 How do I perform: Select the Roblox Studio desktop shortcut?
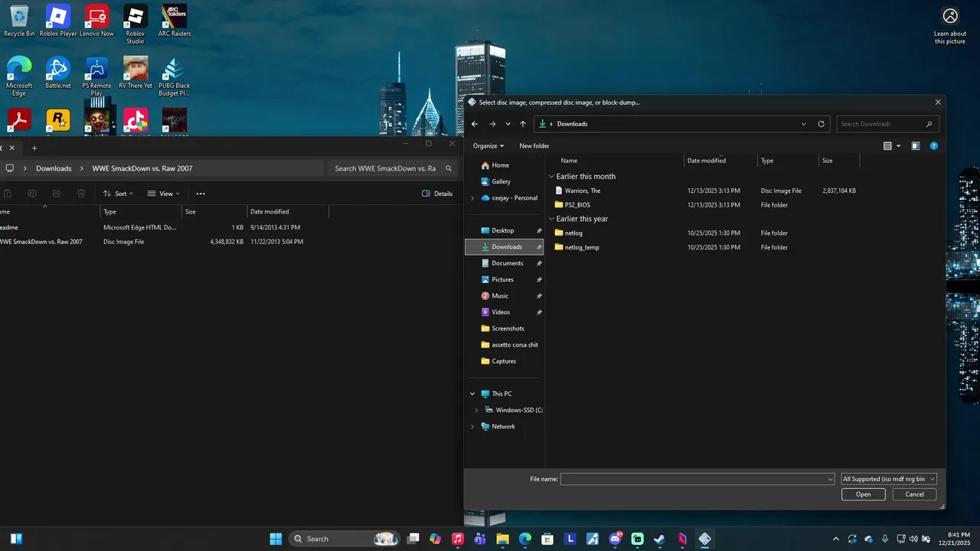tap(136, 24)
